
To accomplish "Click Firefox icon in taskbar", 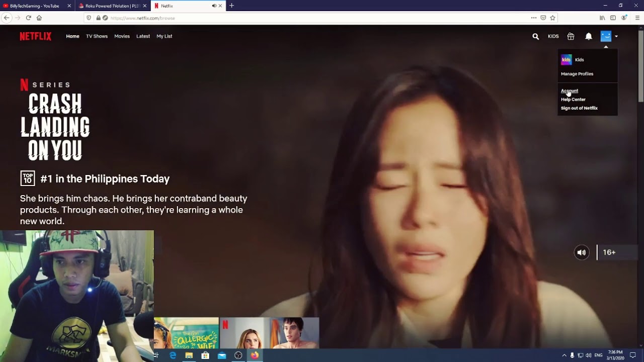I will click(x=255, y=355).
